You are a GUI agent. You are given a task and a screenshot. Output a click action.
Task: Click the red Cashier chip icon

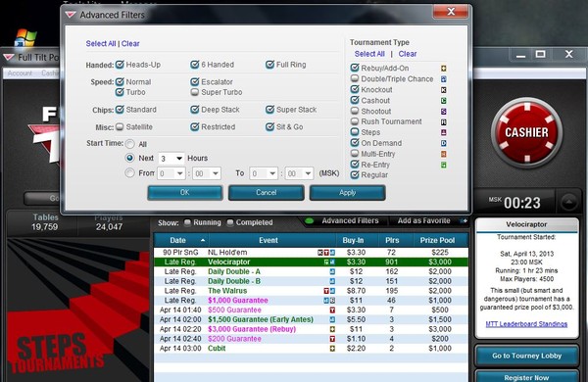click(x=526, y=132)
